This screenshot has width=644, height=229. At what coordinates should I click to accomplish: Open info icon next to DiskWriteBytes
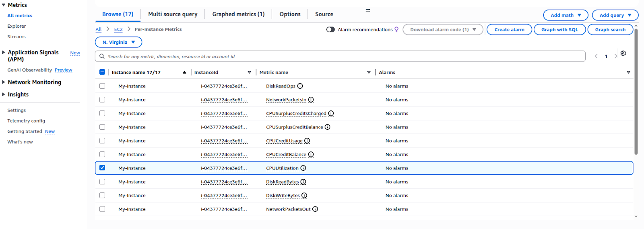[304, 195]
